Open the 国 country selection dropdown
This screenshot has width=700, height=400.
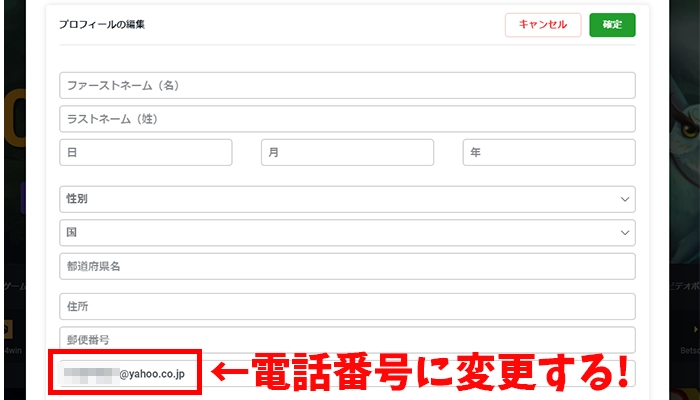tap(347, 232)
